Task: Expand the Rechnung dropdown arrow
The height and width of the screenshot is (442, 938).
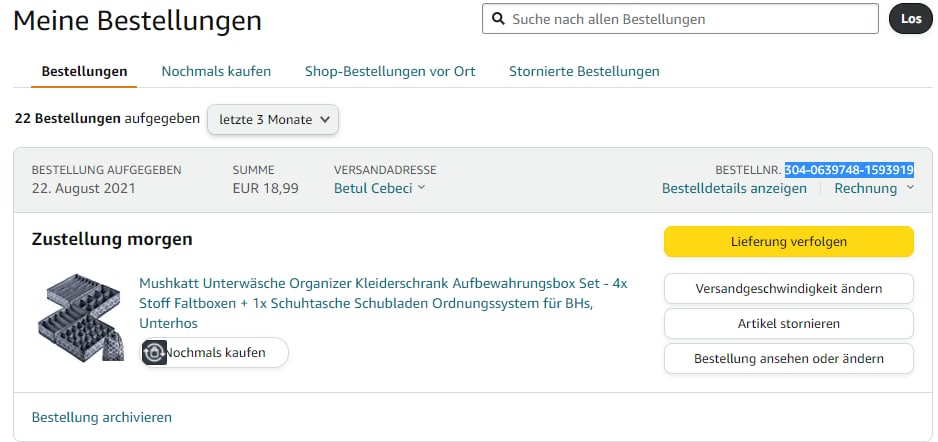Action: 910,188
